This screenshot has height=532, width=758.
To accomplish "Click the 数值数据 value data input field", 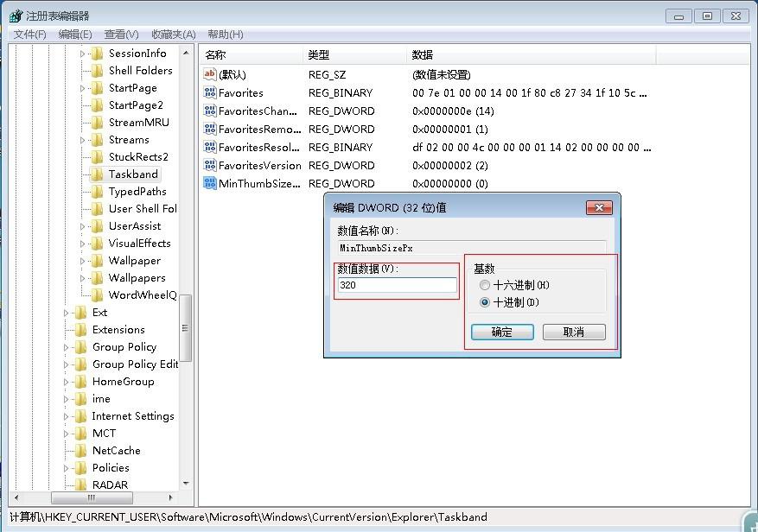I will 397,285.
